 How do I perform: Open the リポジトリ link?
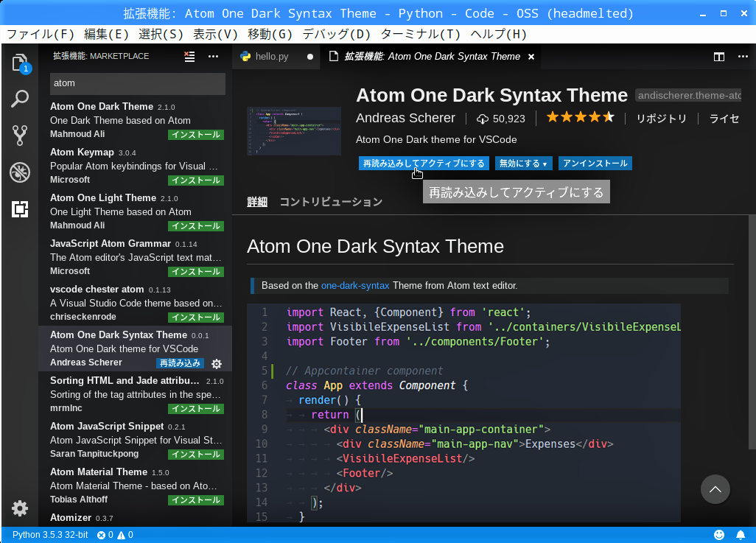tap(661, 119)
